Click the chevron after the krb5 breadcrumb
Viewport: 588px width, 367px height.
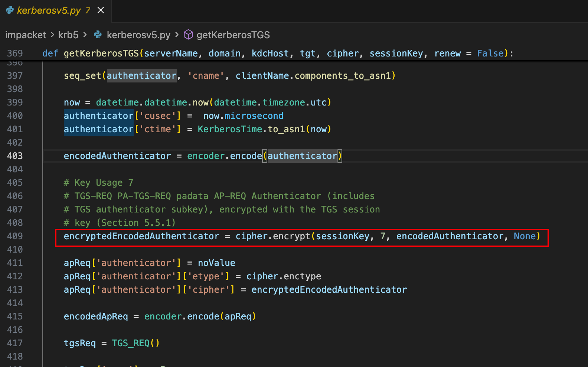[x=85, y=35]
